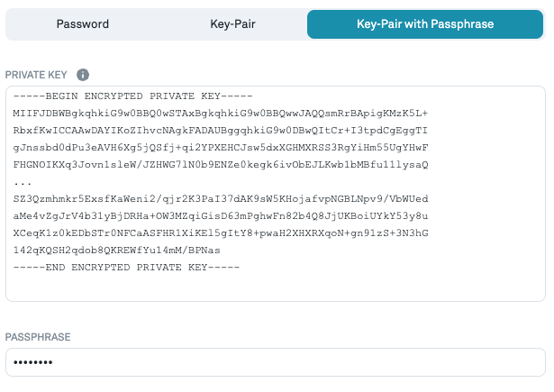Click empty right side of Passphrase field

point(360,362)
